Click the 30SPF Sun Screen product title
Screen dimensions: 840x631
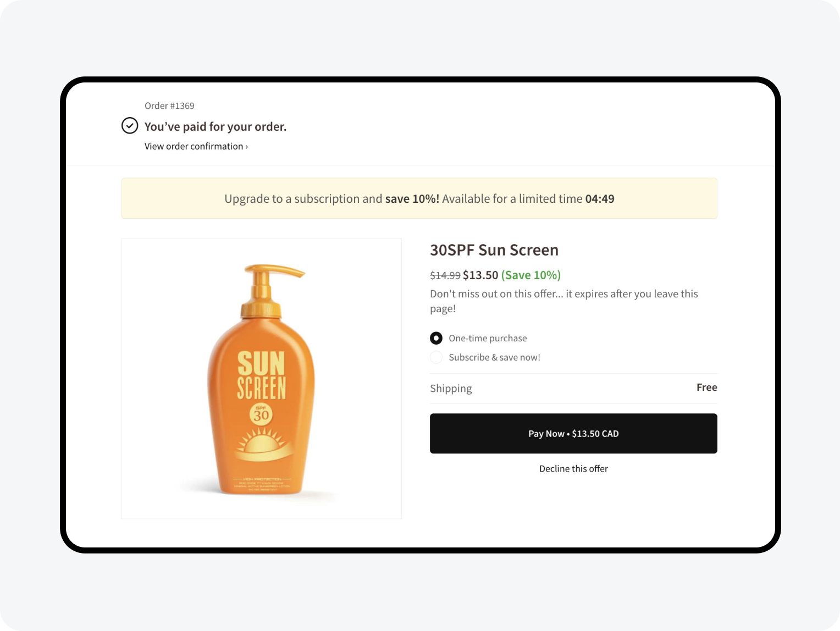pyautogui.click(x=494, y=250)
